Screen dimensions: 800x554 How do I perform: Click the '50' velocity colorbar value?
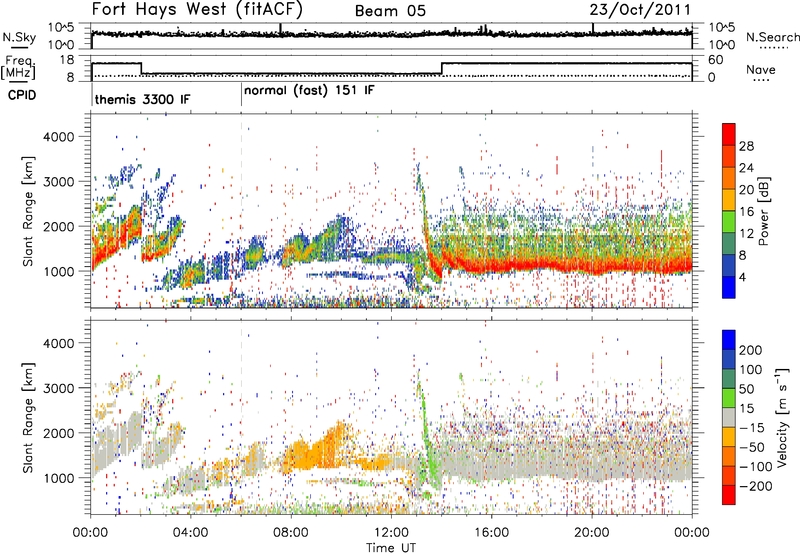tap(746, 389)
